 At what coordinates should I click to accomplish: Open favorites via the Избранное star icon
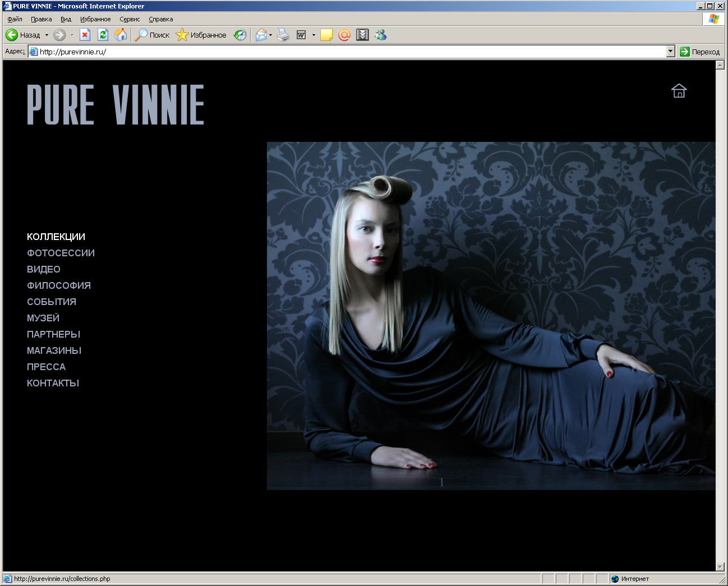(x=182, y=35)
